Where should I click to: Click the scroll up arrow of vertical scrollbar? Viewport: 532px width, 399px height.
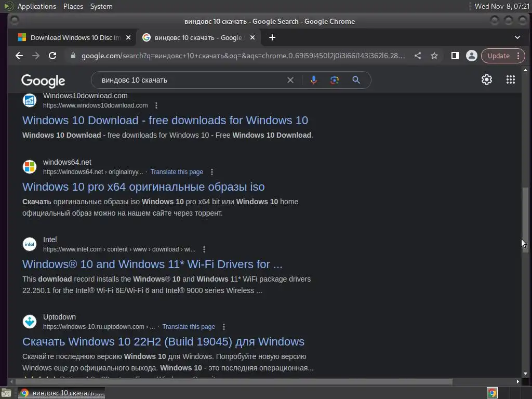[525, 70]
